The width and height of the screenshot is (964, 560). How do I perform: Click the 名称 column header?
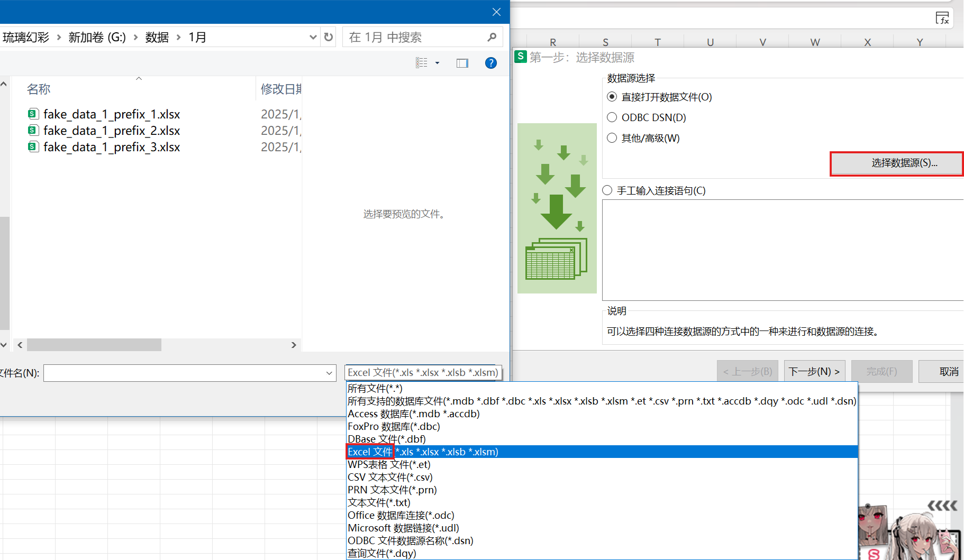pos(39,89)
